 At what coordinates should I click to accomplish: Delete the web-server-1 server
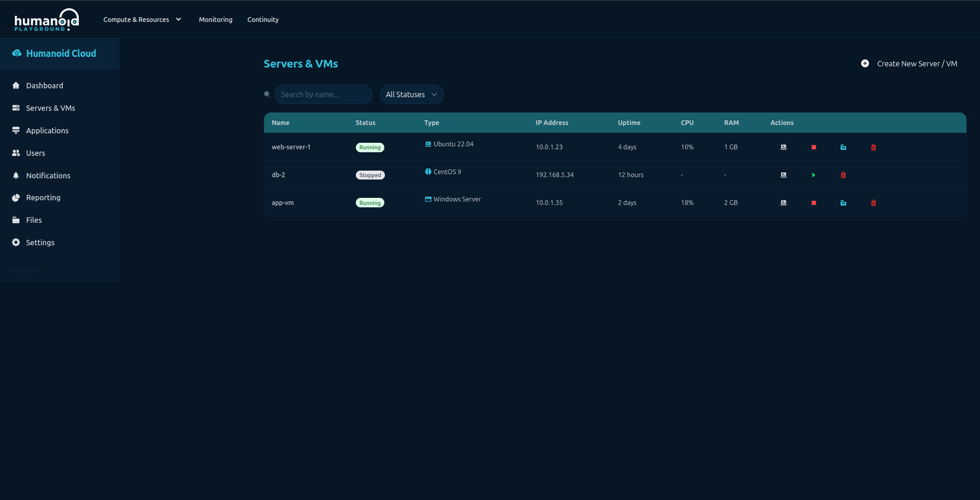(873, 147)
